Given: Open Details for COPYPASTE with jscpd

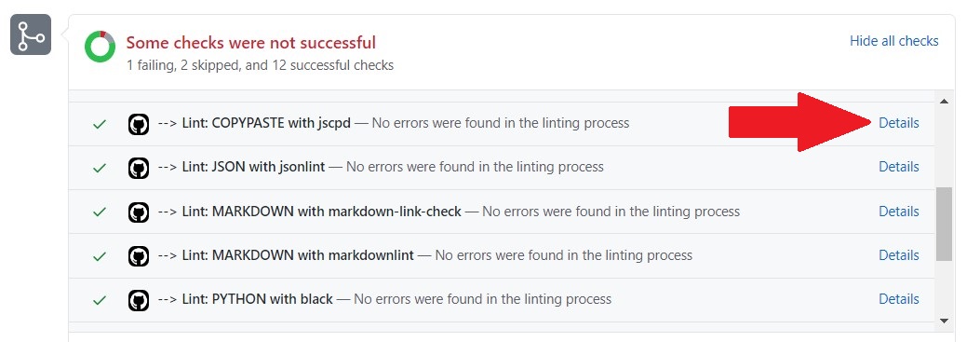Looking at the screenshot, I should [x=899, y=123].
